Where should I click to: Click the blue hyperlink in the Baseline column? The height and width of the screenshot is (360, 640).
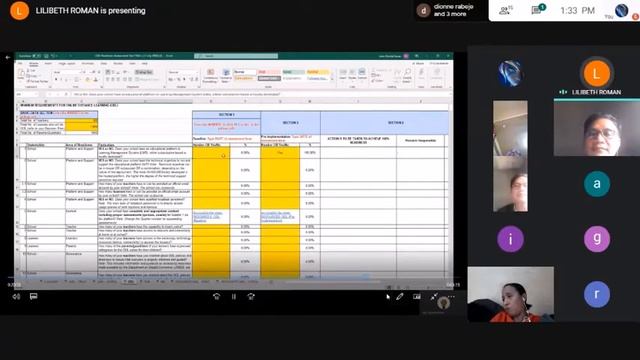(x=208, y=217)
